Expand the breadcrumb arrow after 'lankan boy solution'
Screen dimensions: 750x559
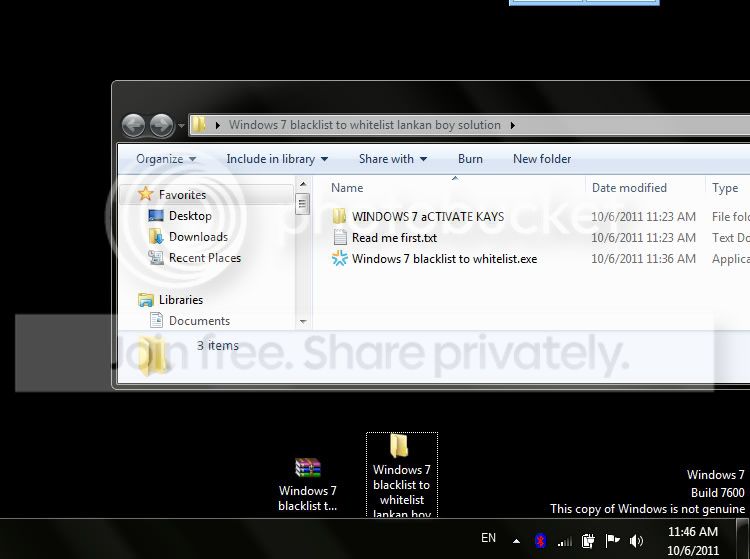512,125
